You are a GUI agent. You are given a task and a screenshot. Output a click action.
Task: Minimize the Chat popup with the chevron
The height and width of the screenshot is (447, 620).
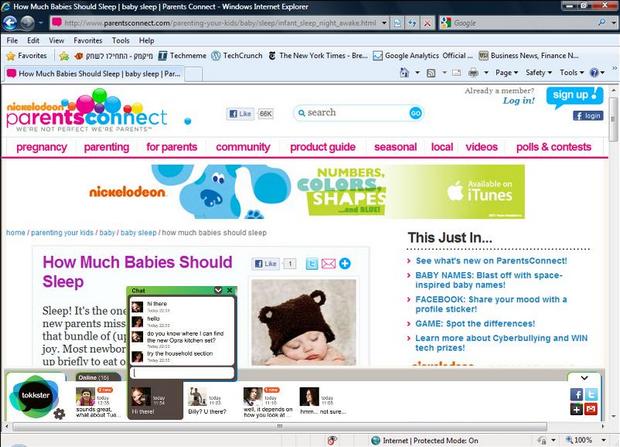click(218, 290)
